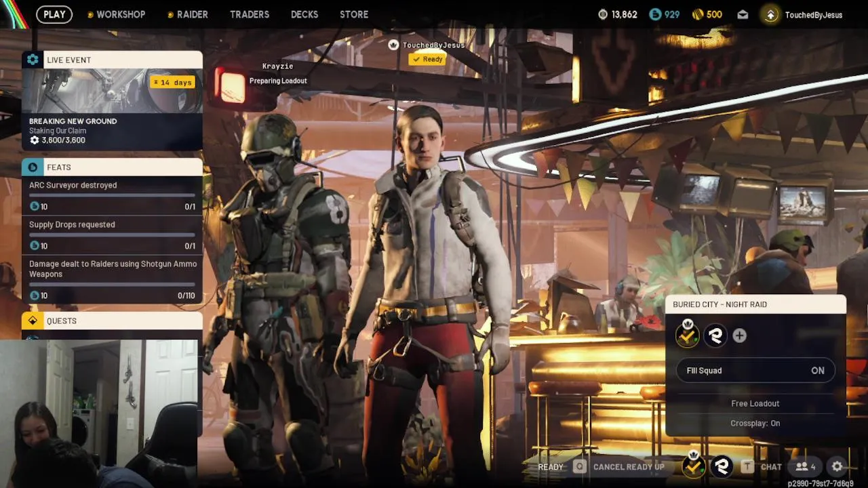Click the Feats panel icon
868x488 pixels.
[x=33, y=167]
